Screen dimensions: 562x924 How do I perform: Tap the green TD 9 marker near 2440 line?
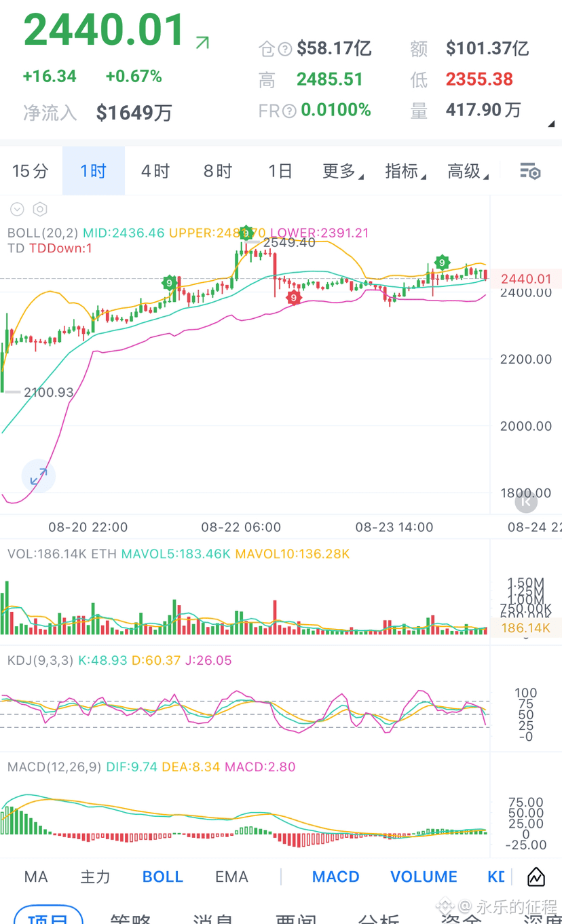pos(169,283)
